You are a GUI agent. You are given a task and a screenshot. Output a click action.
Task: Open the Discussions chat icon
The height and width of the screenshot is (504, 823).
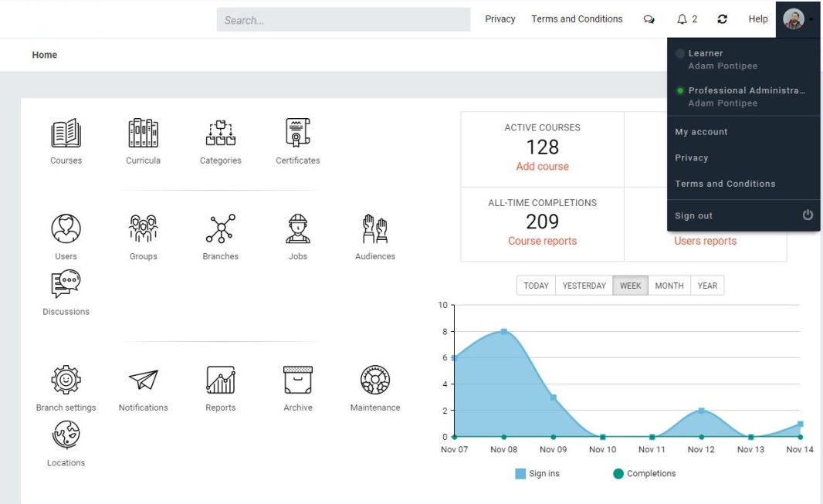66,284
